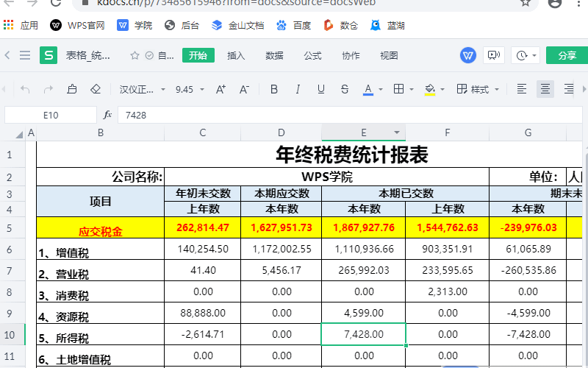This screenshot has height=368, width=588.
Task: Open the 后台 bookmark
Action: click(x=182, y=26)
